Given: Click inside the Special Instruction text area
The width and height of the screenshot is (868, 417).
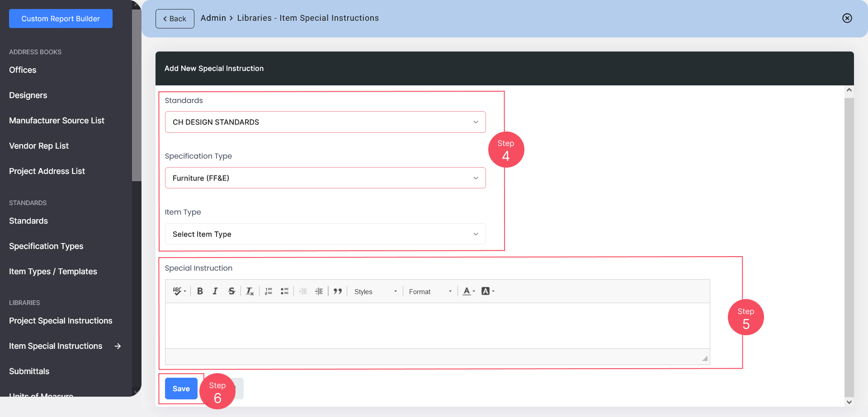Looking at the screenshot, I should [x=437, y=326].
